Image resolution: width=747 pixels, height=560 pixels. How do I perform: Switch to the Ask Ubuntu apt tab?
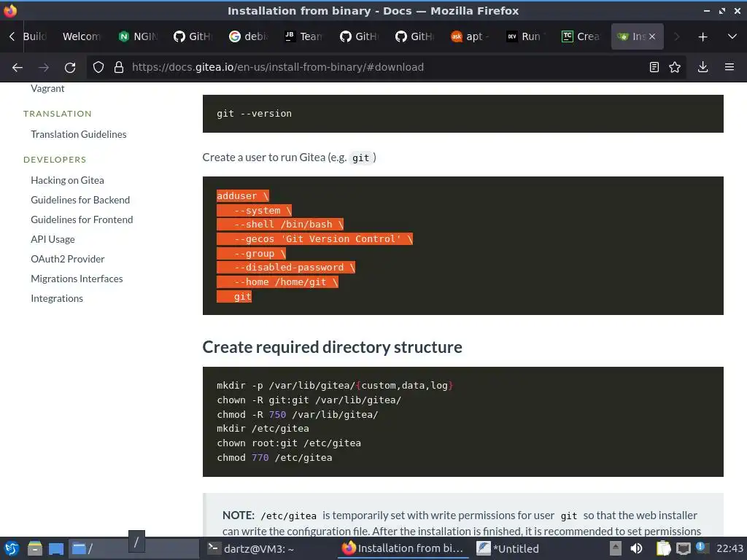pyautogui.click(x=470, y=36)
